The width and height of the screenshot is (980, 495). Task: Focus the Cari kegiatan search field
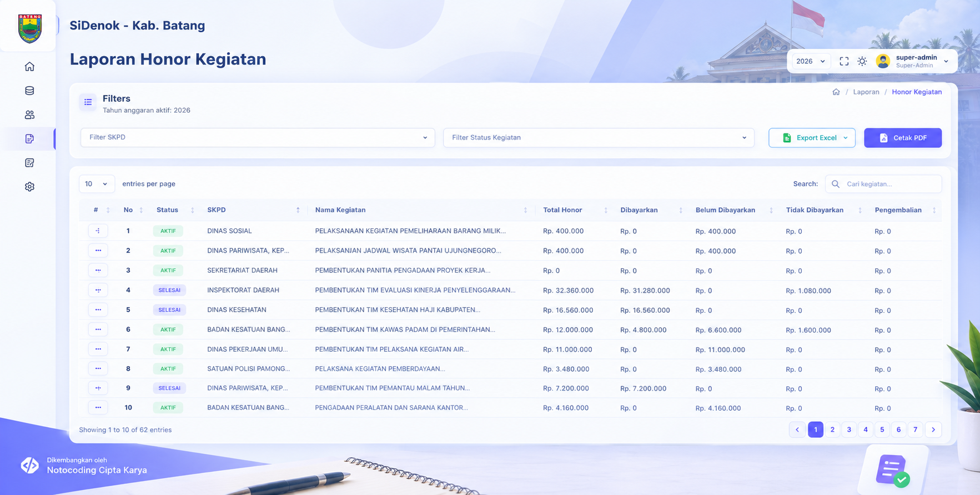click(x=883, y=184)
